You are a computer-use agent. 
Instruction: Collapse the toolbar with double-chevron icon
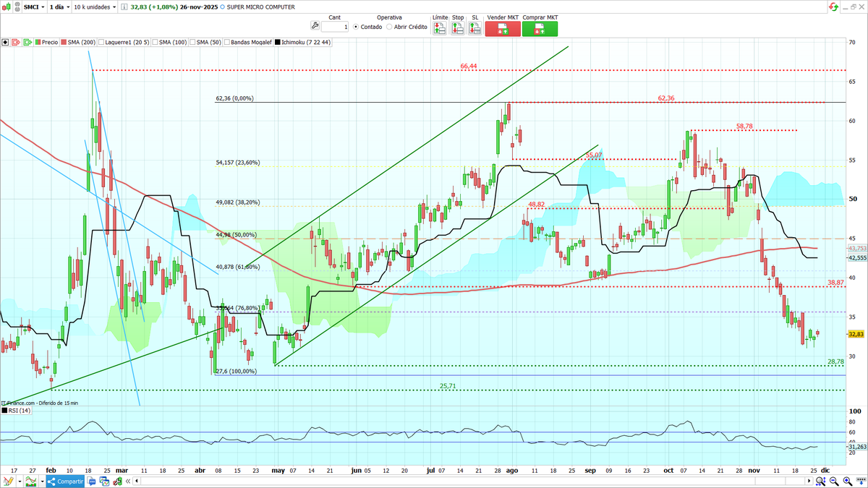click(128, 481)
